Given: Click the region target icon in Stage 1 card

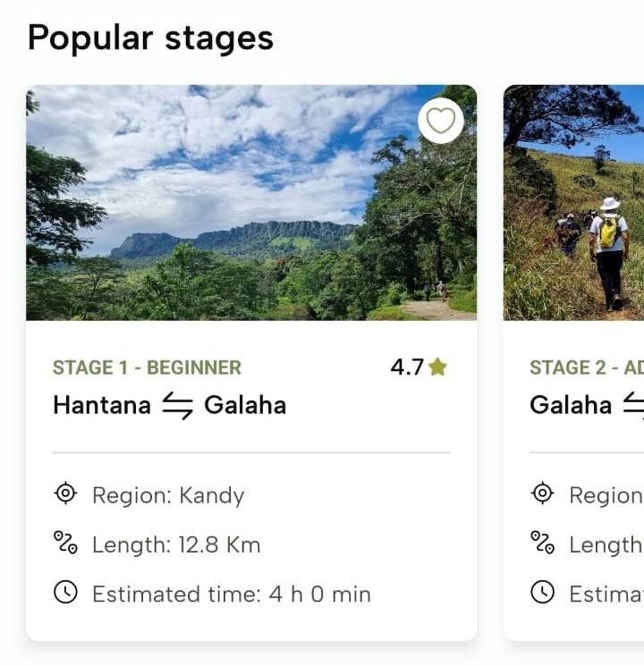Looking at the screenshot, I should click(65, 493).
